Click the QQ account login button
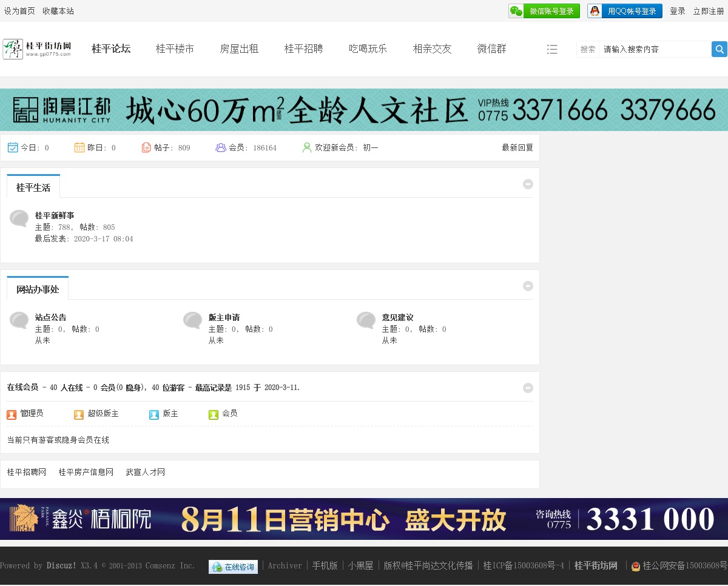Viewport: 728px width, 586px height. [x=624, y=11]
